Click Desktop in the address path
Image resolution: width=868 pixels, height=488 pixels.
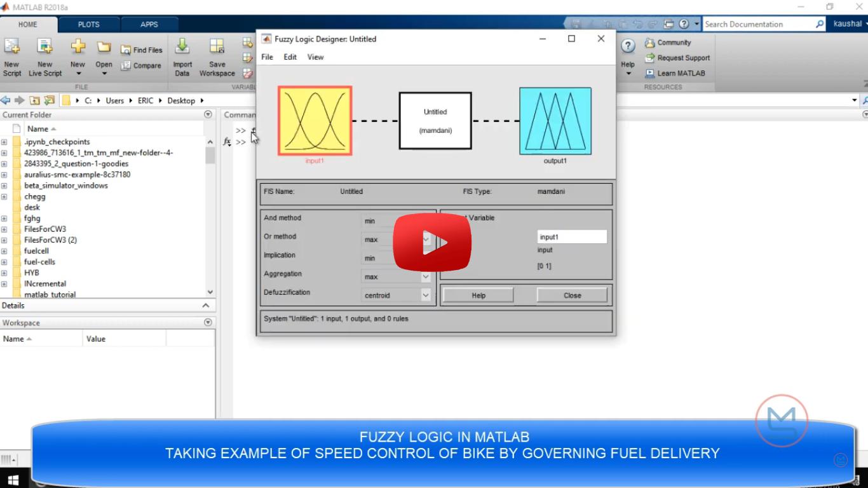click(x=181, y=100)
